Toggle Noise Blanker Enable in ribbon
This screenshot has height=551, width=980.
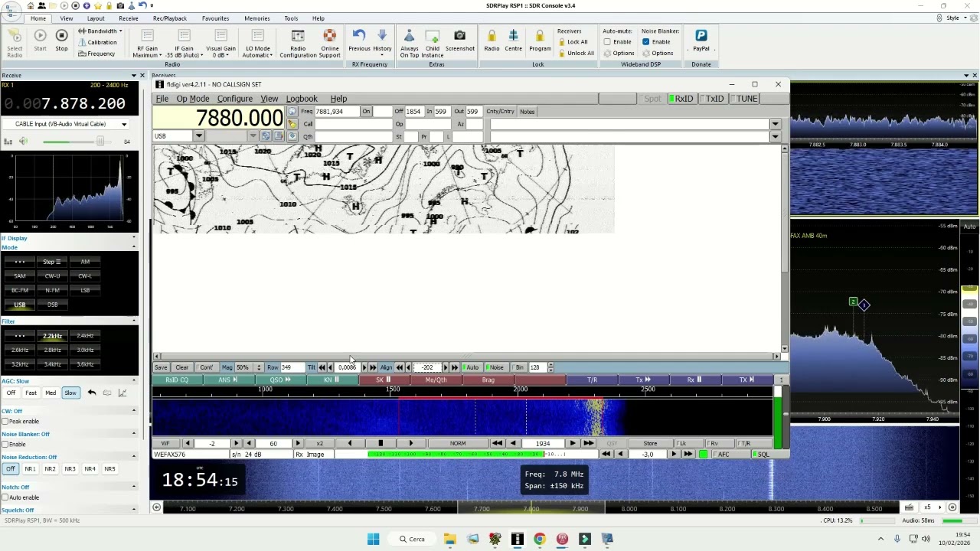[646, 42]
